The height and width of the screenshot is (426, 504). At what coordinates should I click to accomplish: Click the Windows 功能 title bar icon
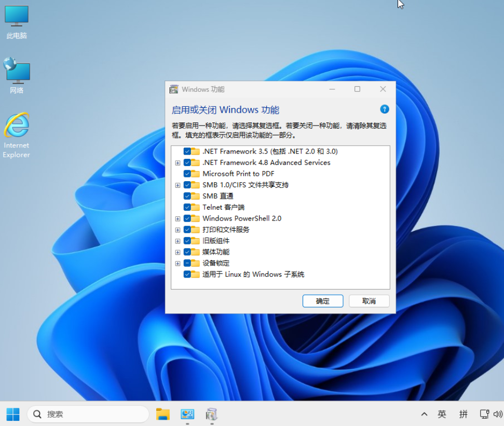[174, 89]
